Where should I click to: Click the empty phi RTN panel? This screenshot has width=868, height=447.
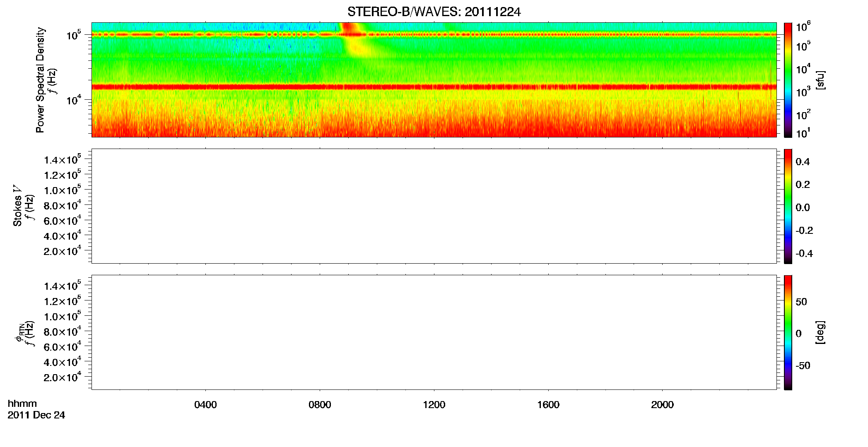point(434,332)
